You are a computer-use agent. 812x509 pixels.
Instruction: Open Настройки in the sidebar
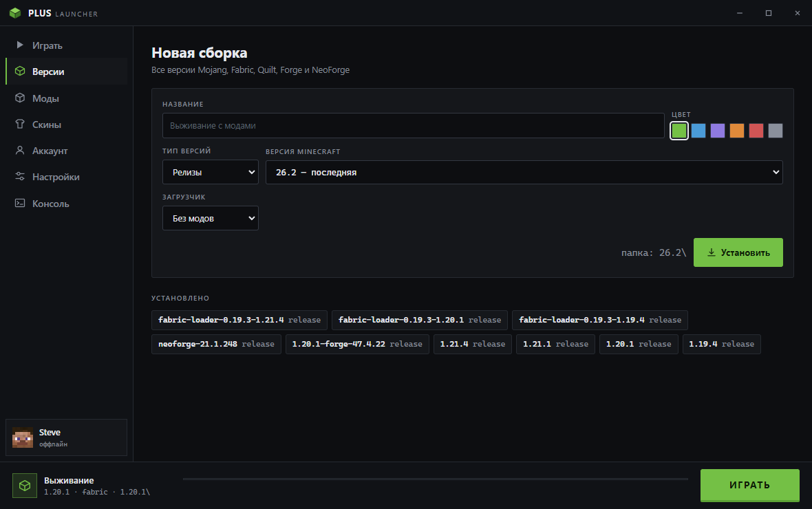coord(66,177)
